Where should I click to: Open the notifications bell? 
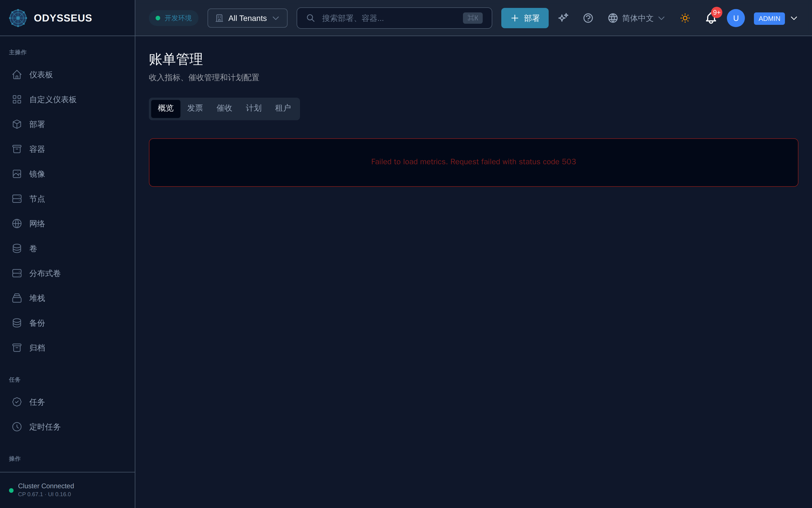[711, 18]
